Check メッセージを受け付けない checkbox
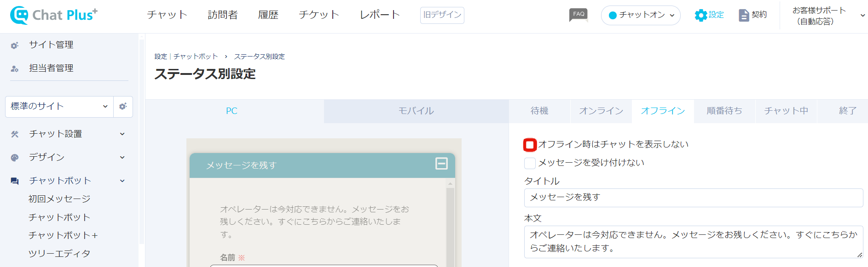 pyautogui.click(x=530, y=163)
